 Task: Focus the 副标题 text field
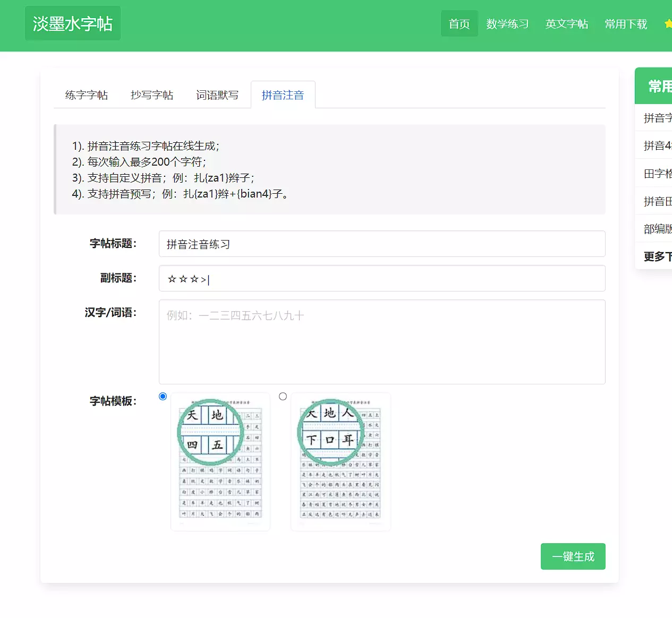tap(381, 279)
